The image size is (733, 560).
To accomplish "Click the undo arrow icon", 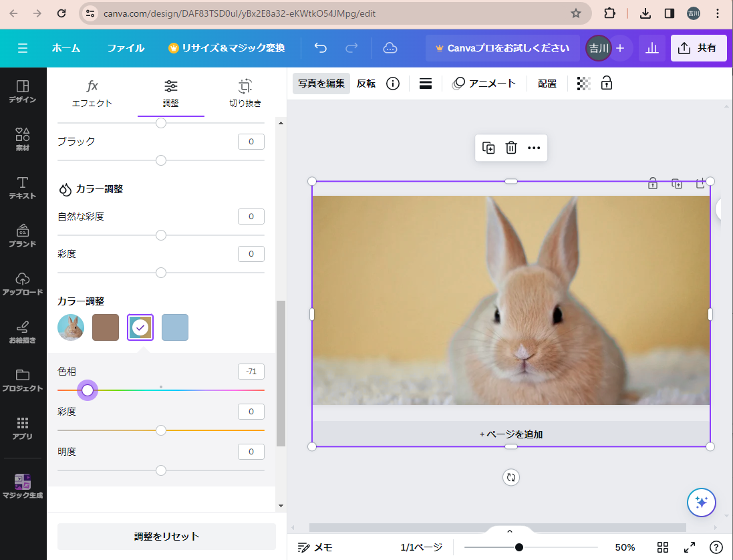I will pyautogui.click(x=321, y=48).
